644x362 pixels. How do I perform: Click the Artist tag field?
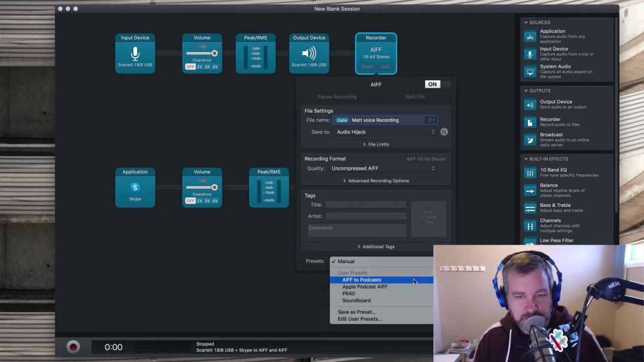coord(366,216)
